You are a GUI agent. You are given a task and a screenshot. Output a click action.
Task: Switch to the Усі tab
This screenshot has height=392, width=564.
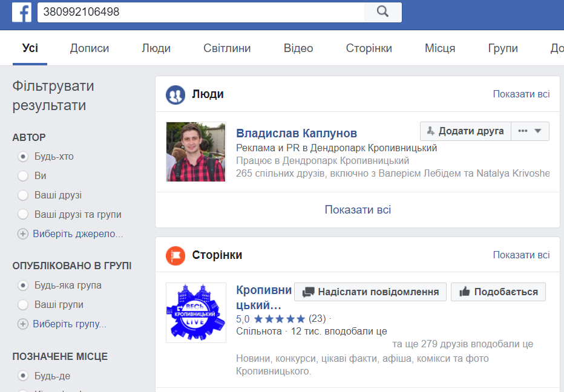pyautogui.click(x=30, y=48)
